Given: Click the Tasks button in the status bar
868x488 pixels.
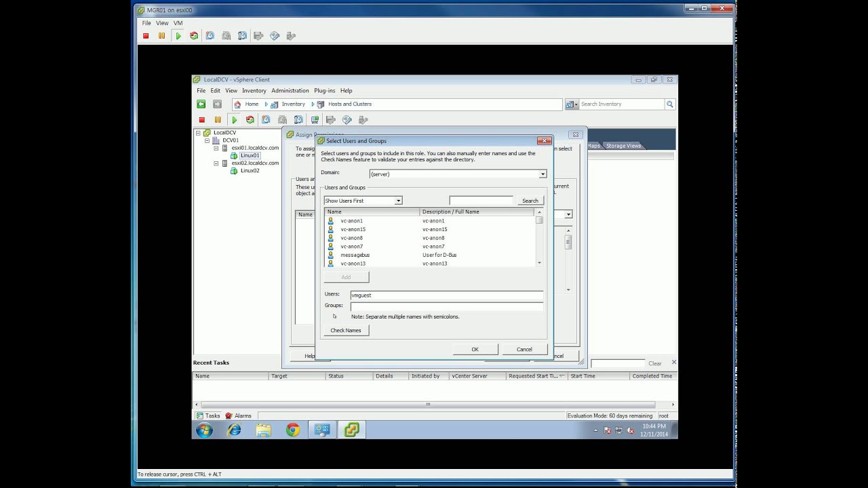Looking at the screenshot, I should [x=208, y=415].
